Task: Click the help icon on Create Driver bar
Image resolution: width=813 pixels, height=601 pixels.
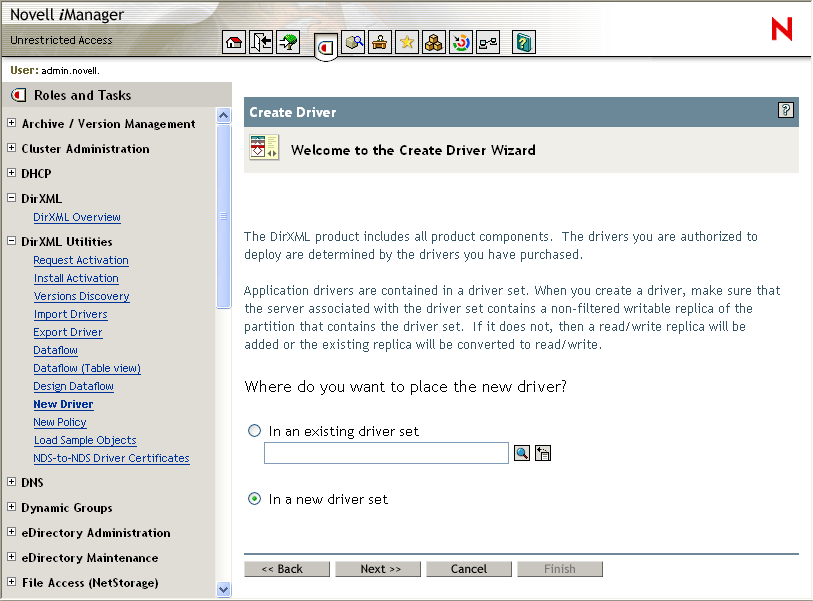Action: tap(786, 112)
